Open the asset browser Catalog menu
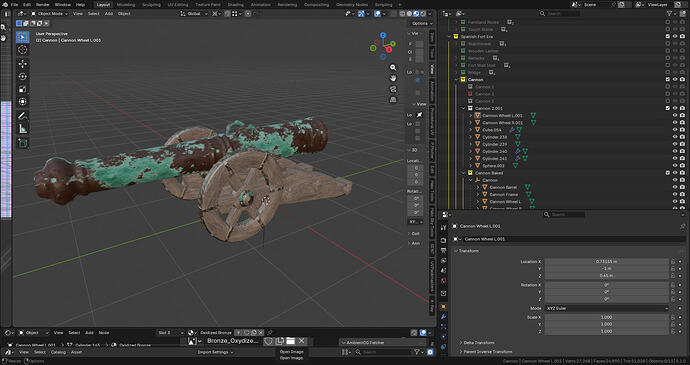This screenshot has width=690, height=365. 58,352
